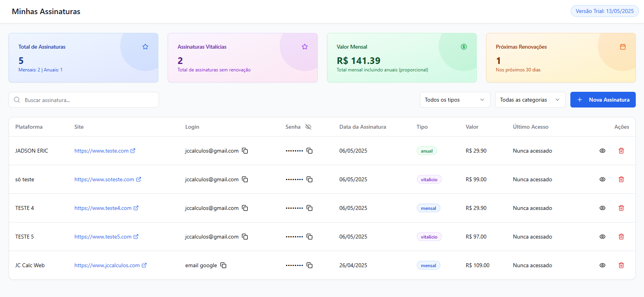
Task: Click the eye icon for TESTE 5
Action: point(602,237)
